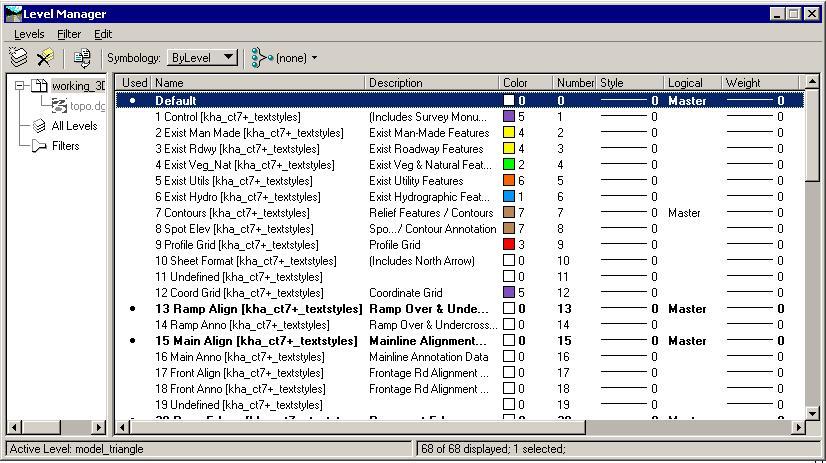Screen dimensions: 826x463
Task: Sort by the Description column header
Action: click(x=431, y=83)
